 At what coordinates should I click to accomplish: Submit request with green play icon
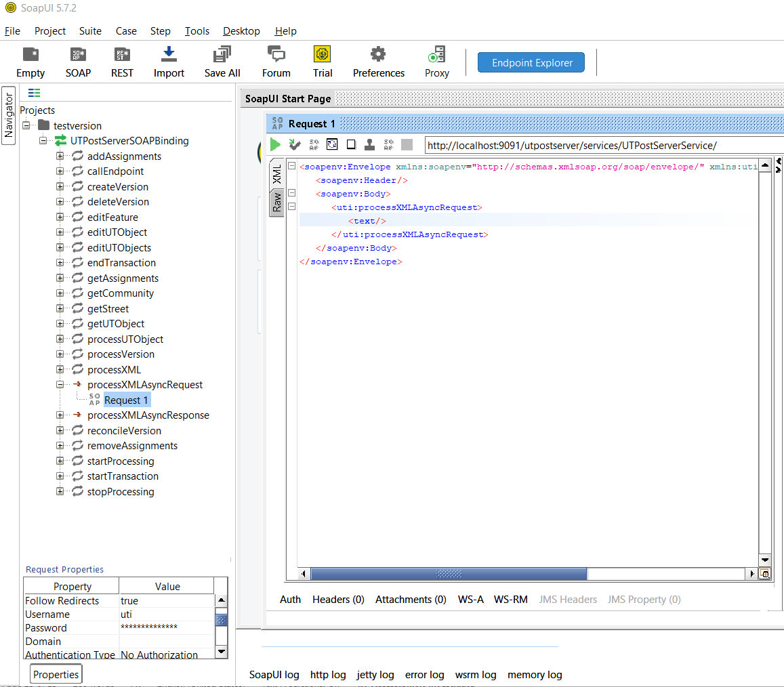pos(275,145)
